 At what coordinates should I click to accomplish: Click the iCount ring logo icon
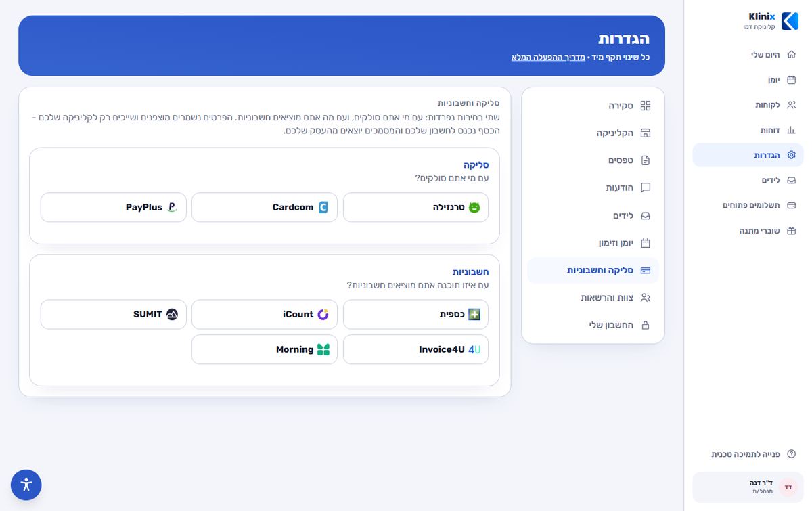(x=323, y=314)
